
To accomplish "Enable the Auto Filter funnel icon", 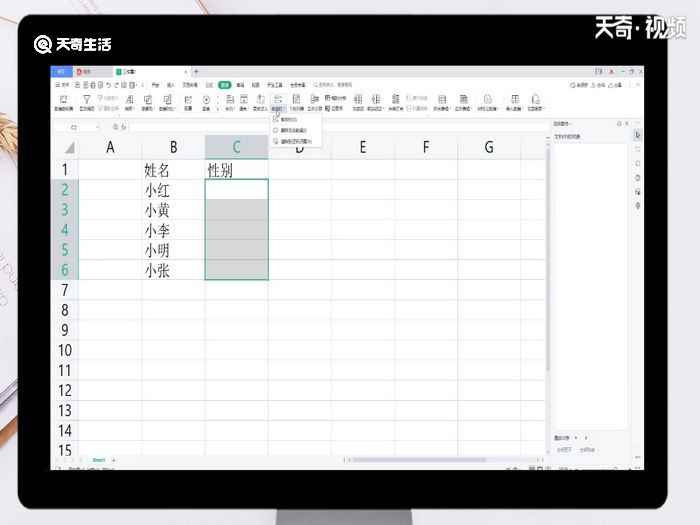I will pyautogui.click(x=87, y=101).
